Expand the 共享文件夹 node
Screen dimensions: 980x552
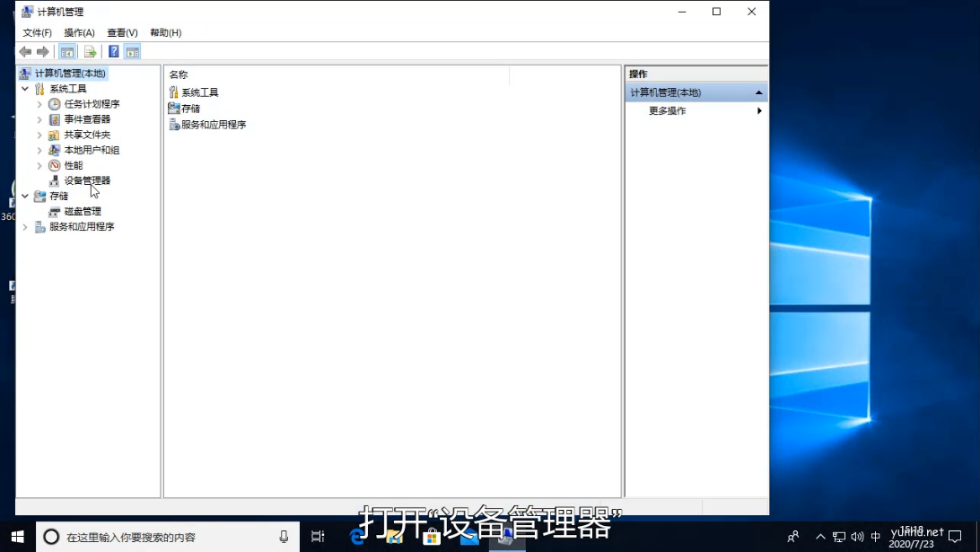[x=39, y=135]
